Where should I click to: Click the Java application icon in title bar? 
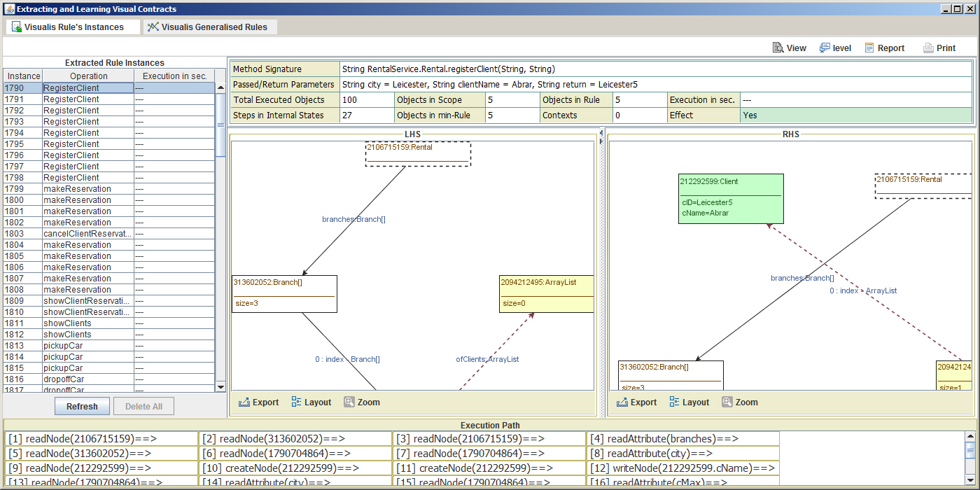9,9
